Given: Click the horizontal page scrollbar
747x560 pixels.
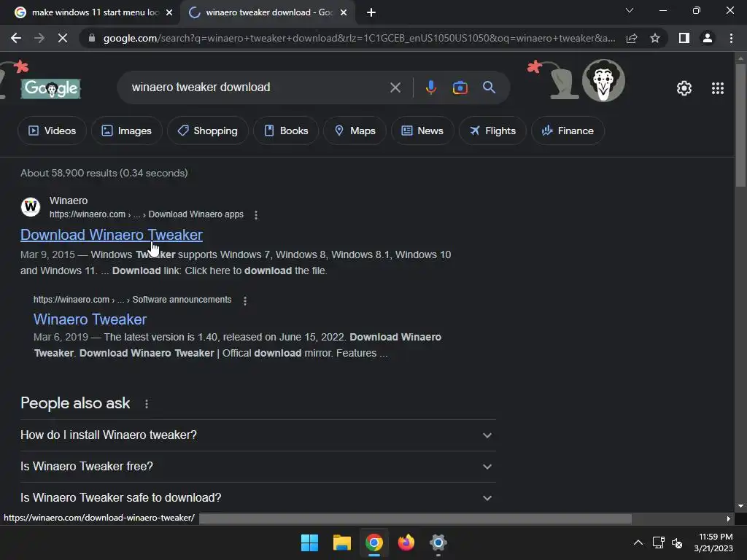Looking at the screenshot, I should [415, 518].
